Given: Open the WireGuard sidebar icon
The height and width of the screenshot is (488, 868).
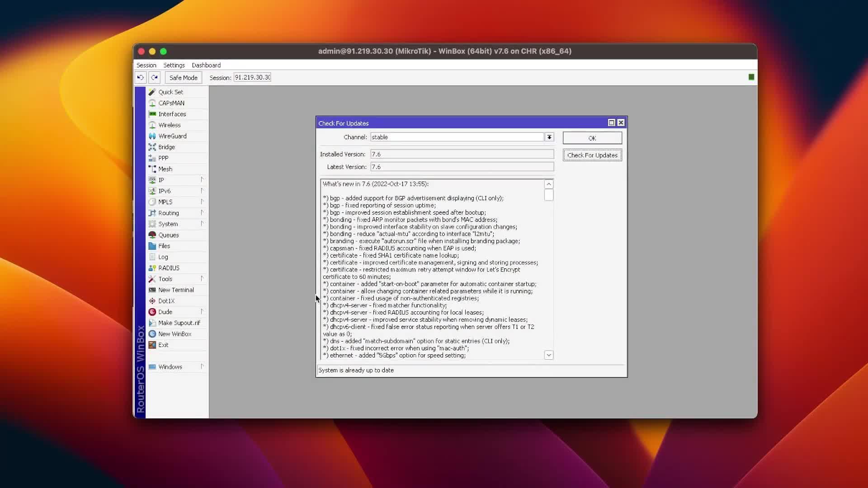Looking at the screenshot, I should (x=152, y=136).
